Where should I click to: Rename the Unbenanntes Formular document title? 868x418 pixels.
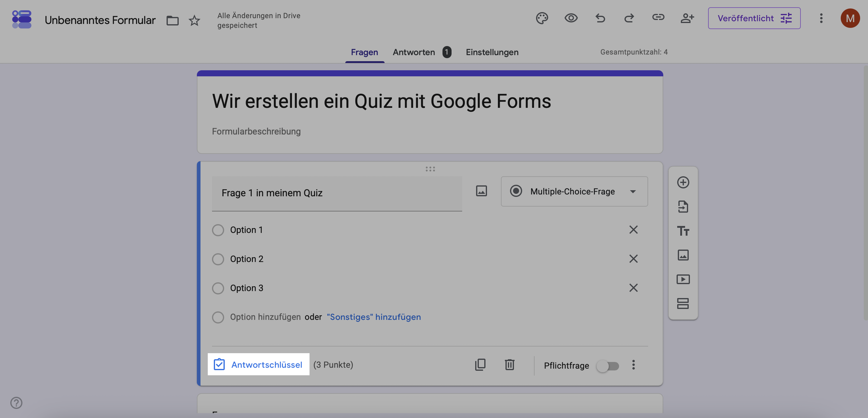100,20
